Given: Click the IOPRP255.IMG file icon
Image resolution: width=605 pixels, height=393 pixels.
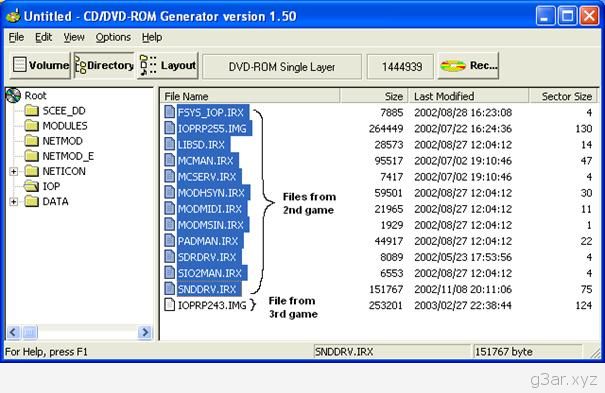Looking at the screenshot, I should [x=169, y=128].
